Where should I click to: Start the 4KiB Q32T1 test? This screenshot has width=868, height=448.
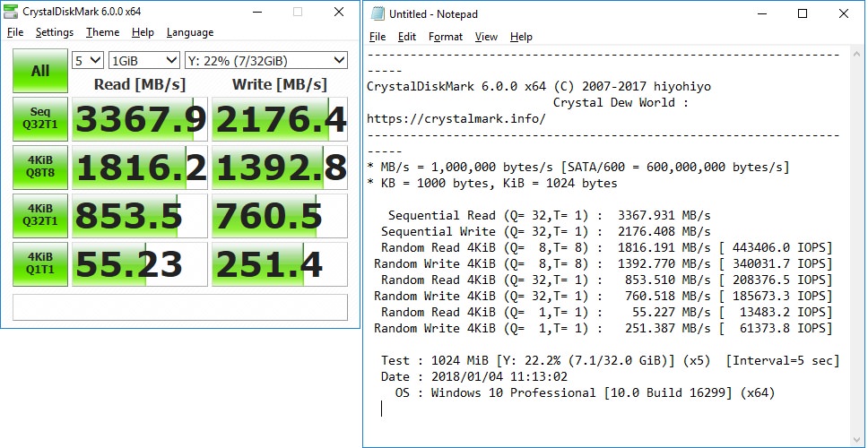click(40, 215)
